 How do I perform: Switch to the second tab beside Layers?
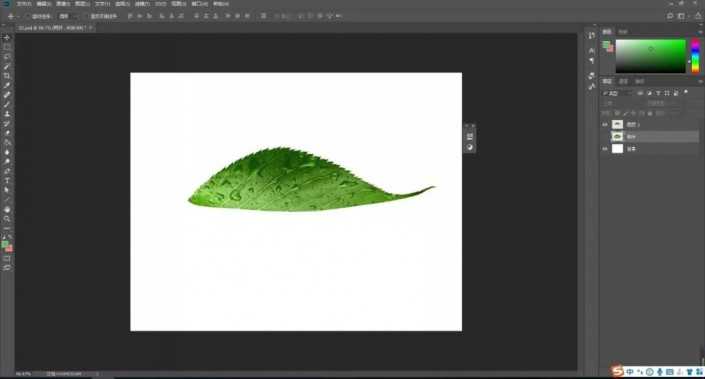coord(623,81)
